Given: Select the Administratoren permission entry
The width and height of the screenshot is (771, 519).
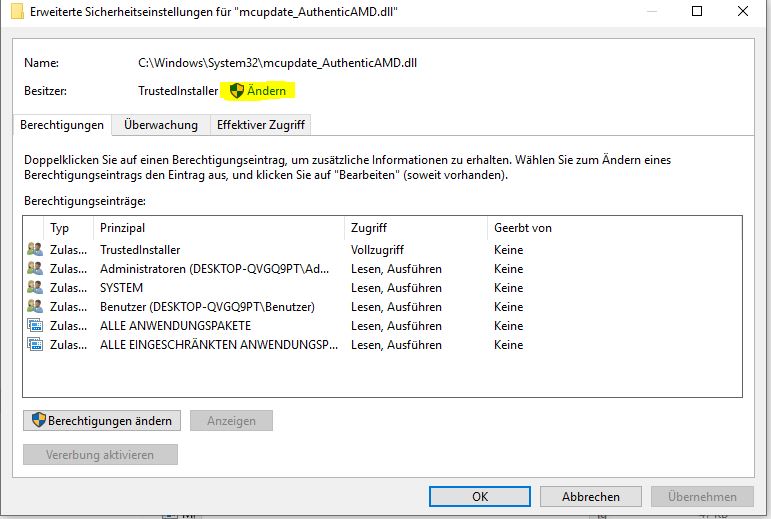Looking at the screenshot, I should [x=382, y=269].
